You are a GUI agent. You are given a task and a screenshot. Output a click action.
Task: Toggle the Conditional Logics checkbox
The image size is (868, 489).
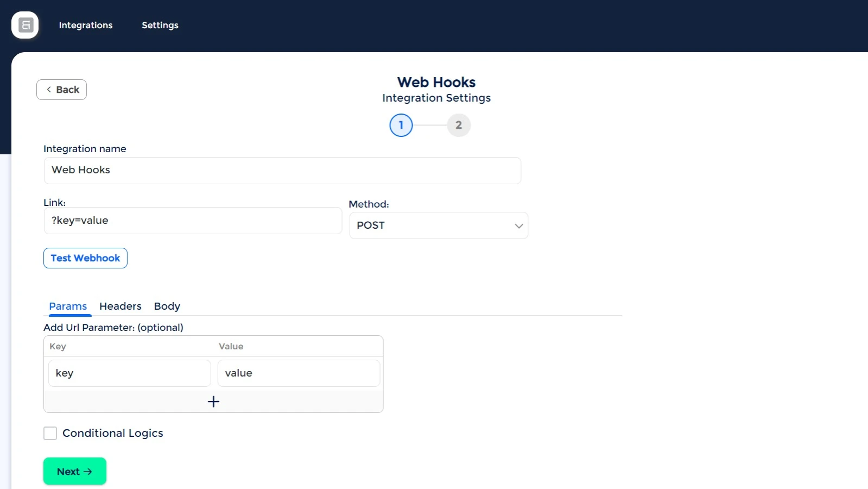click(50, 433)
